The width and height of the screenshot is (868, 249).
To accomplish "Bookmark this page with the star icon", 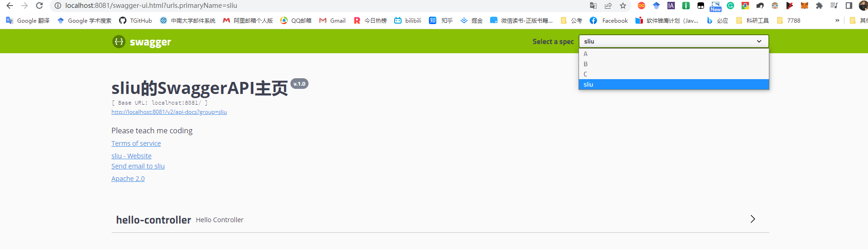I will pyautogui.click(x=623, y=6).
